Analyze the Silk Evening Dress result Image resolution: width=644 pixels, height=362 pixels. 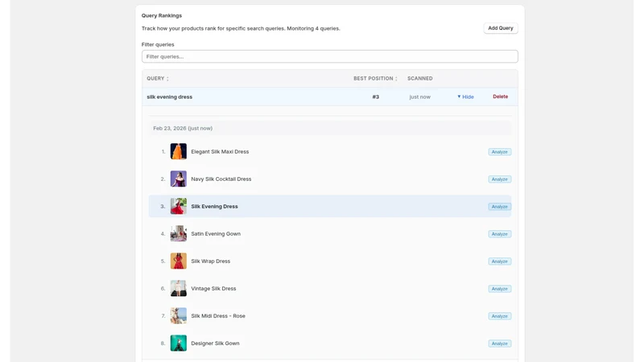pos(499,207)
